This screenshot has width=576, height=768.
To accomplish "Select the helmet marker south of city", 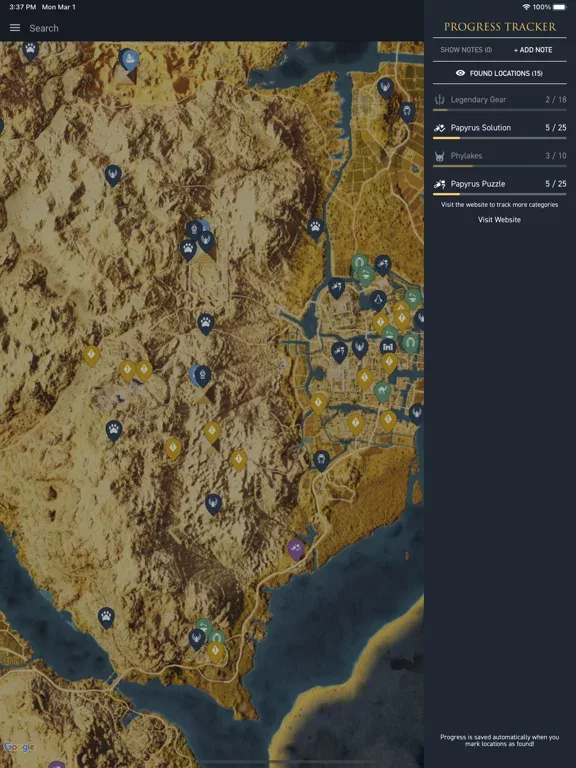I will 321,460.
